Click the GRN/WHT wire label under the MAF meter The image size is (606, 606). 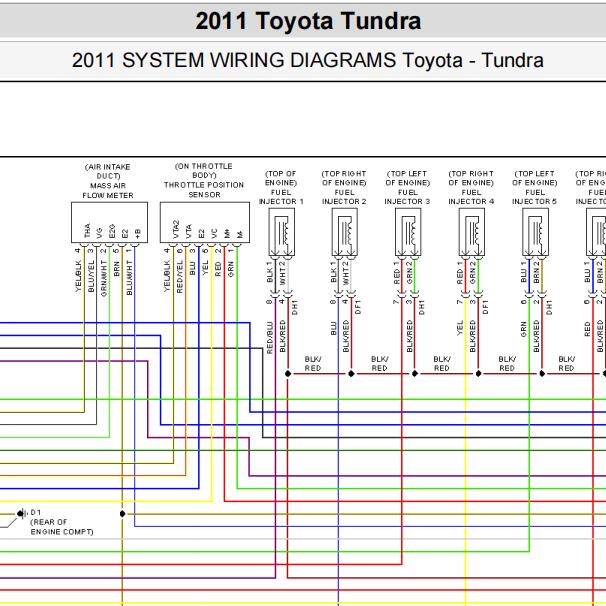pyautogui.click(x=104, y=278)
